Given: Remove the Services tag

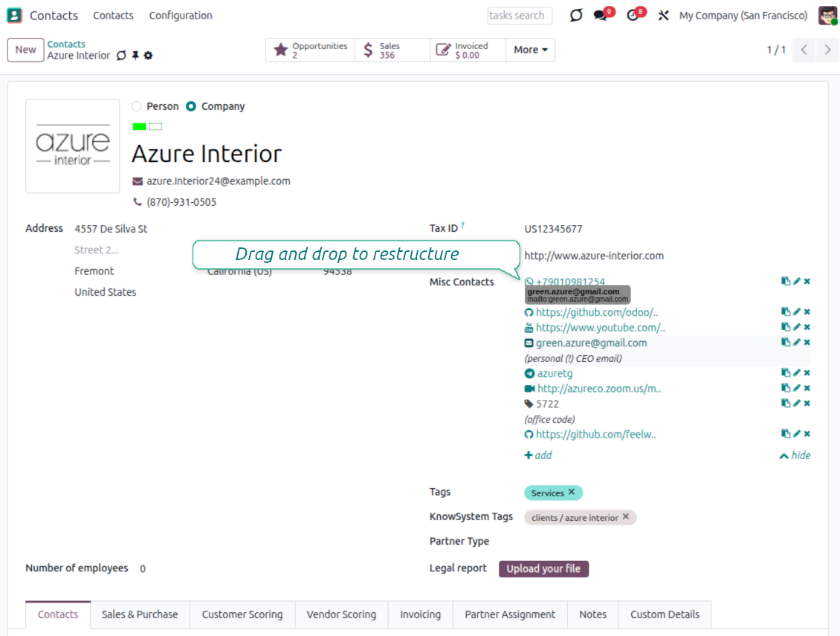Looking at the screenshot, I should tap(572, 493).
